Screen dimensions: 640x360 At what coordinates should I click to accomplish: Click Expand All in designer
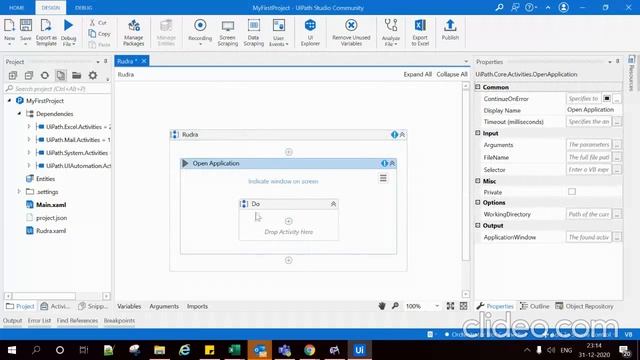pos(418,74)
